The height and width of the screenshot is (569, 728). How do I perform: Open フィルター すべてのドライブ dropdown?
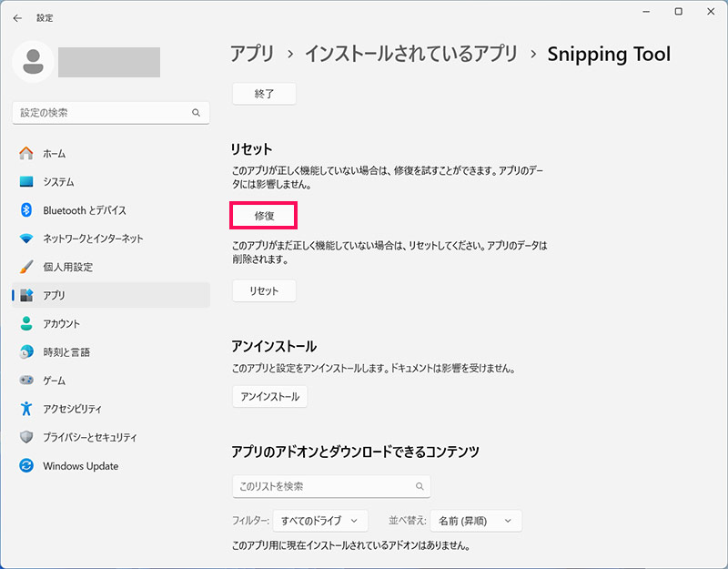click(x=320, y=521)
